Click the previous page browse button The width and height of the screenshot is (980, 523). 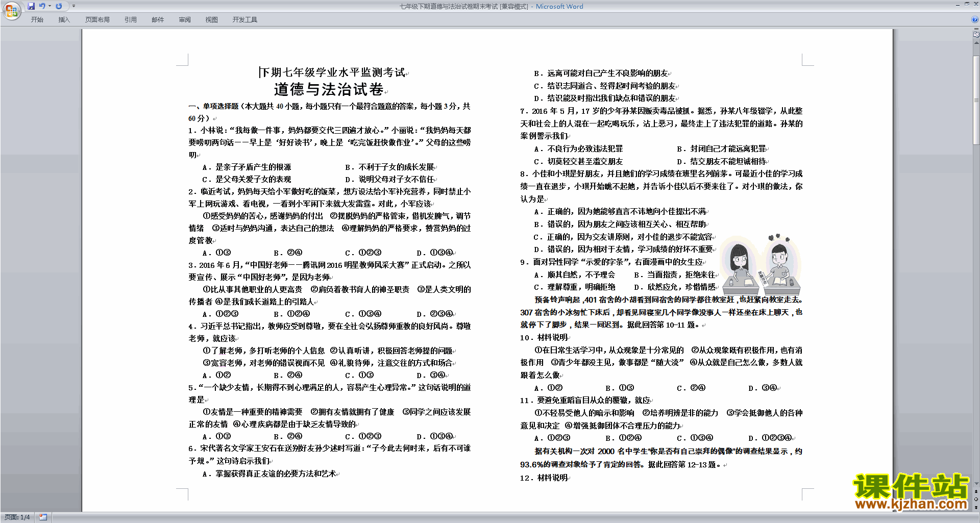[976, 491]
